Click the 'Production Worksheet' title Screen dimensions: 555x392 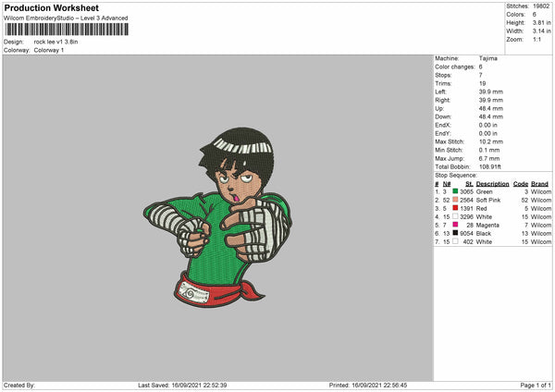[x=52, y=7]
